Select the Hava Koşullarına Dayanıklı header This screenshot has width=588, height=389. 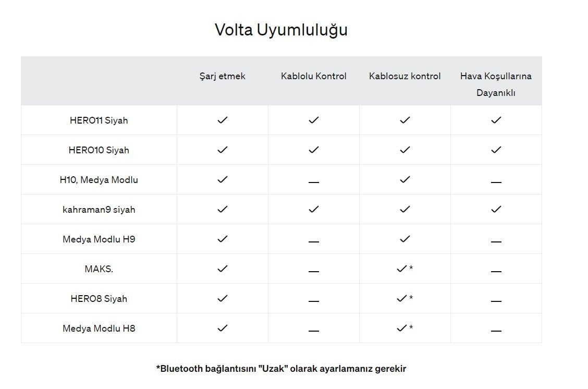tap(496, 84)
